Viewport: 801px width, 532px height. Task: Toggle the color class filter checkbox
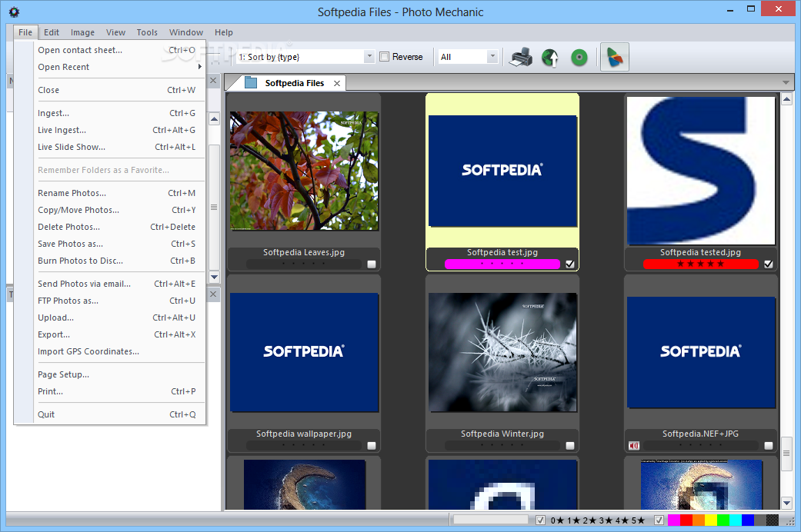click(x=659, y=520)
